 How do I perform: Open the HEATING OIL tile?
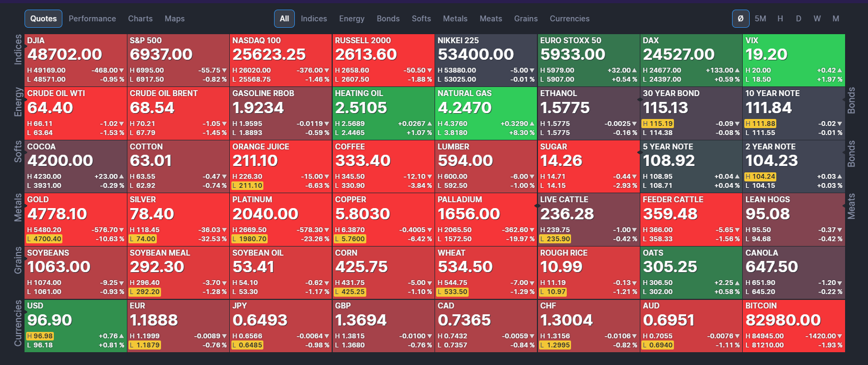click(x=383, y=113)
